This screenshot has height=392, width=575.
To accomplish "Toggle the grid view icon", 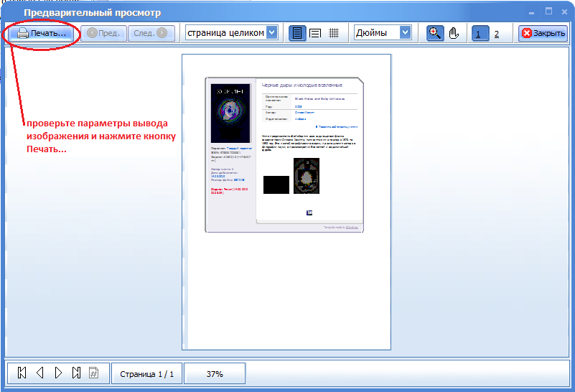I will 333,33.
